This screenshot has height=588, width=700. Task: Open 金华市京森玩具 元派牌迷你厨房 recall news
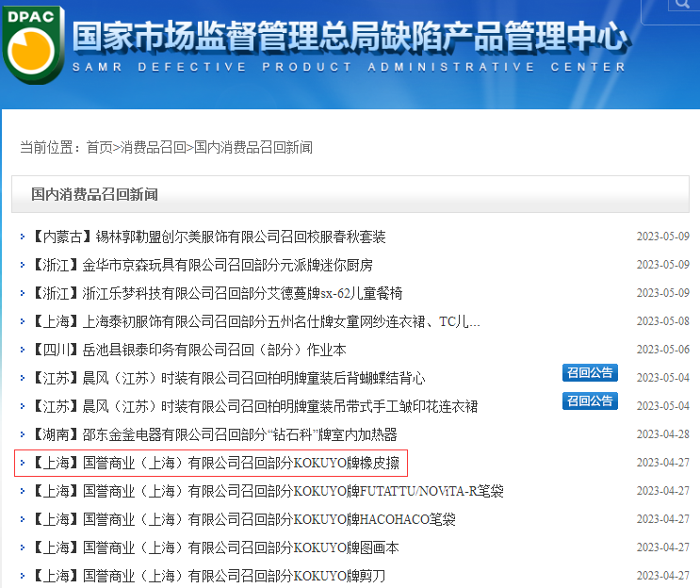pyautogui.click(x=203, y=265)
